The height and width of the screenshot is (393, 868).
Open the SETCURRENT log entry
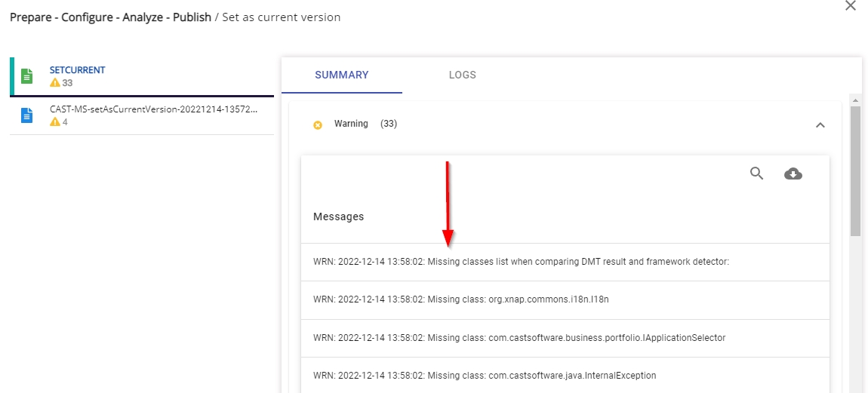click(x=78, y=70)
